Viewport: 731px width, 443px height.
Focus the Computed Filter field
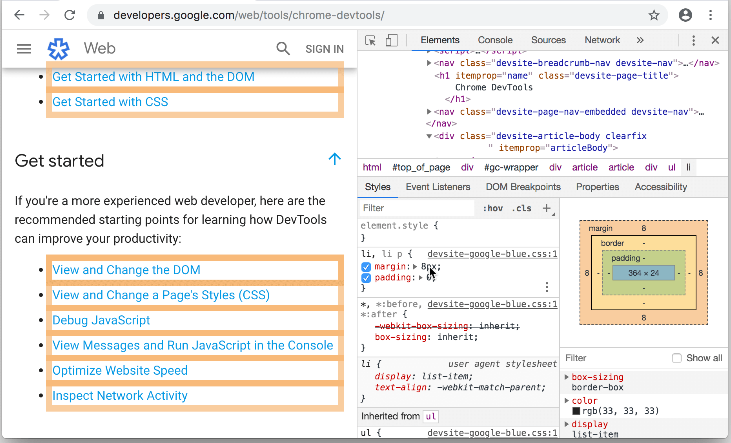coord(615,358)
